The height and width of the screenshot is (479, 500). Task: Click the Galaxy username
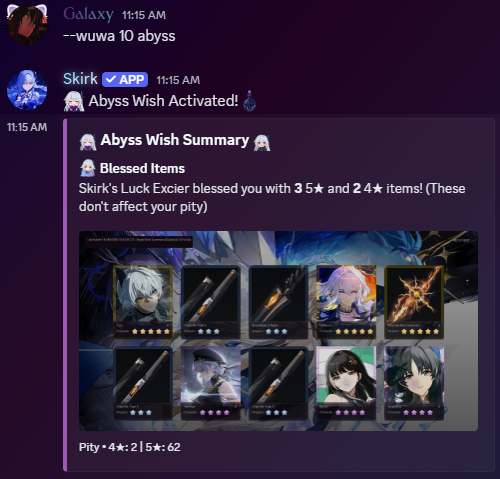(88, 15)
